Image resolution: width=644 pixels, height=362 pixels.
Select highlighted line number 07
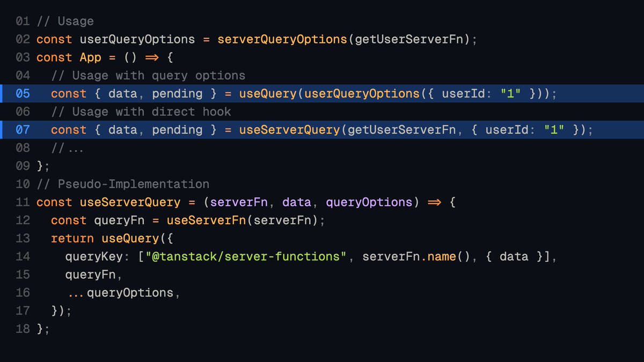[x=23, y=130]
